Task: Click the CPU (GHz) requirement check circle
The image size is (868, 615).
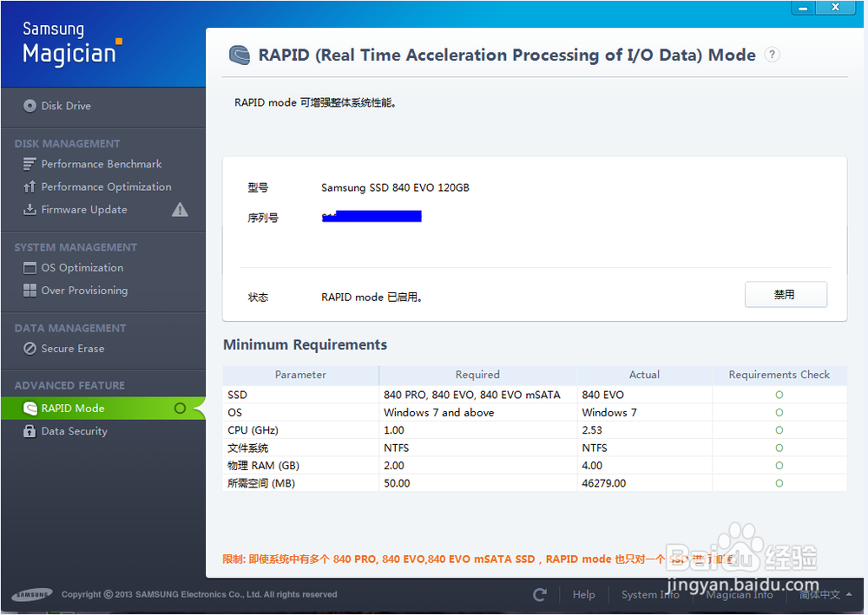Action: 779,430
